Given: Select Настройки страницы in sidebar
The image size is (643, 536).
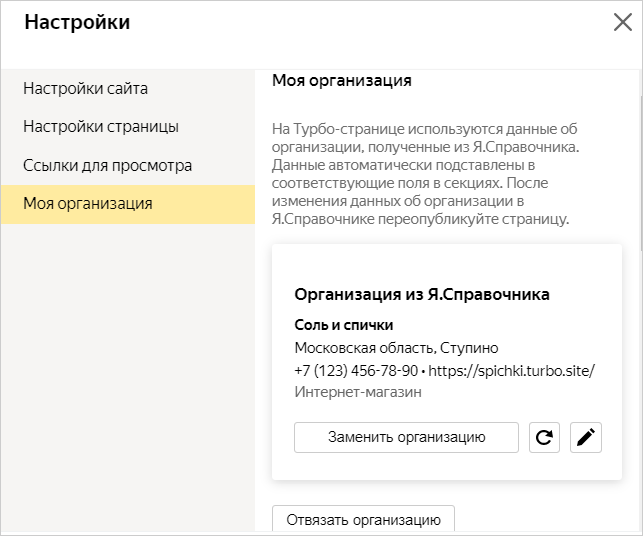Looking at the screenshot, I should tap(101, 127).
